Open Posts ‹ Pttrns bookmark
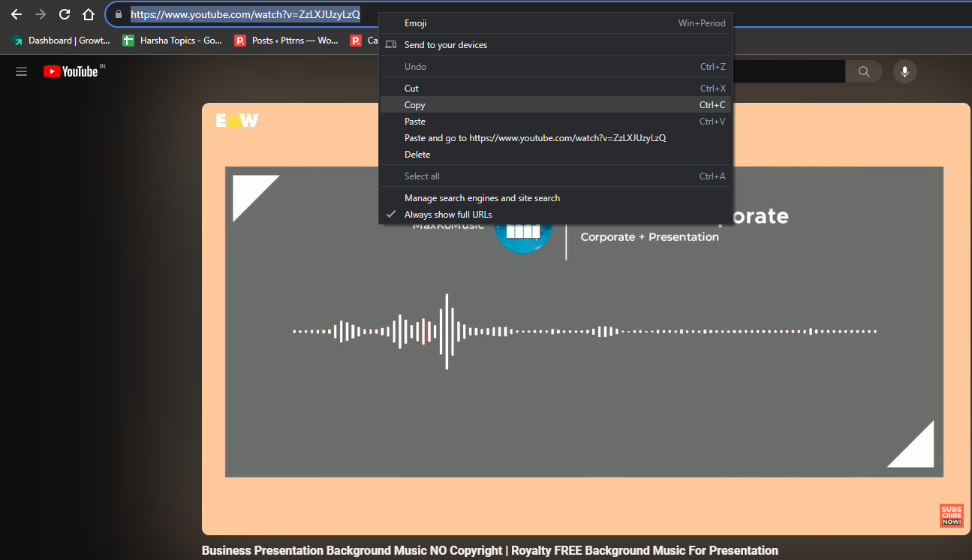 click(x=287, y=41)
